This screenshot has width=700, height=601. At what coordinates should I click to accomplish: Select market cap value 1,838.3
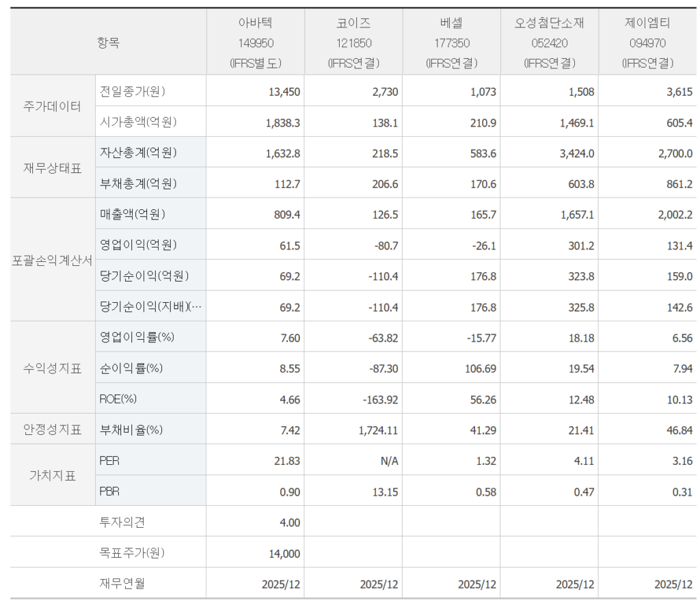282,123
